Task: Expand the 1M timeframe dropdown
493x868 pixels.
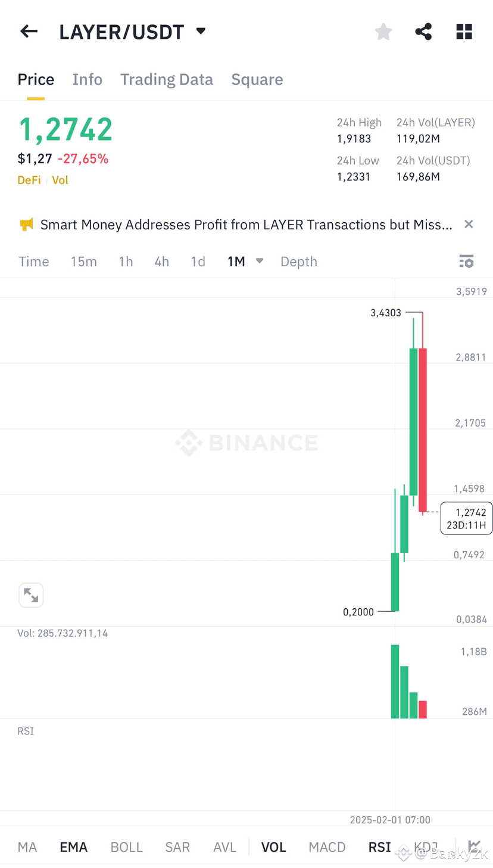Action: tap(259, 261)
